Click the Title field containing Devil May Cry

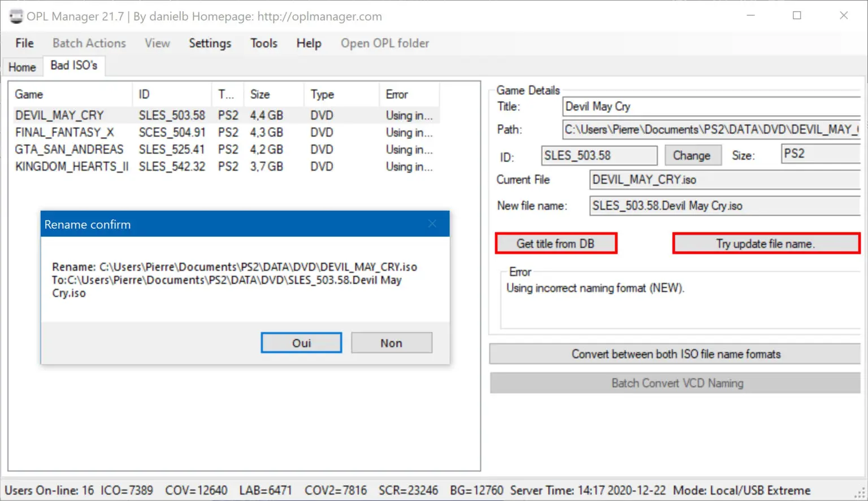711,107
